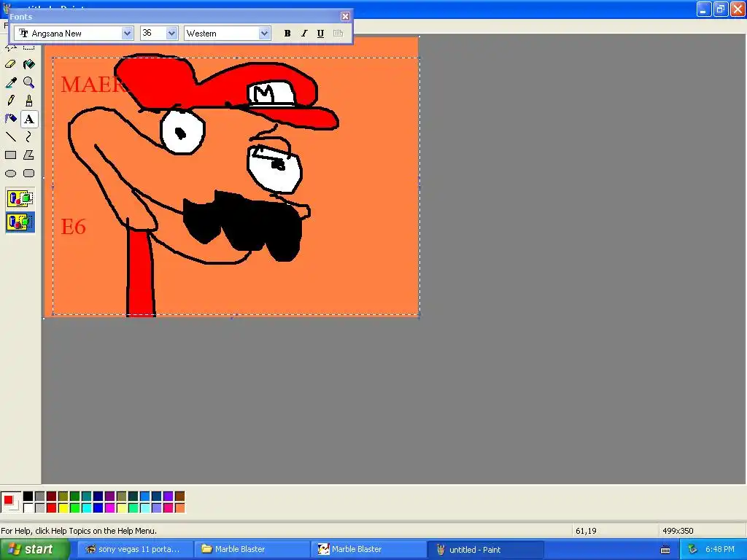Pick the bright red palette swatch
The height and width of the screenshot is (560, 747).
click(x=52, y=508)
